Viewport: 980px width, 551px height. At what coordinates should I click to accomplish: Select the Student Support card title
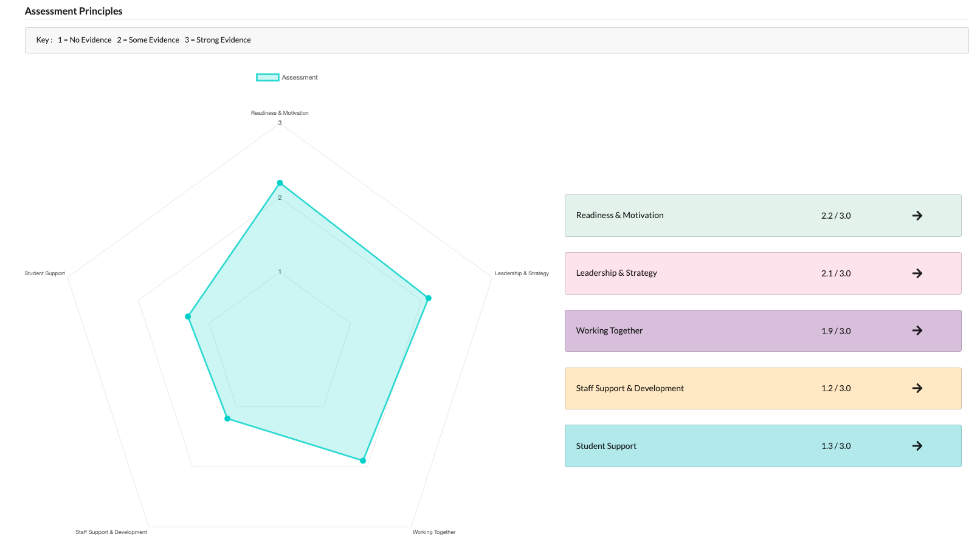pyautogui.click(x=606, y=446)
